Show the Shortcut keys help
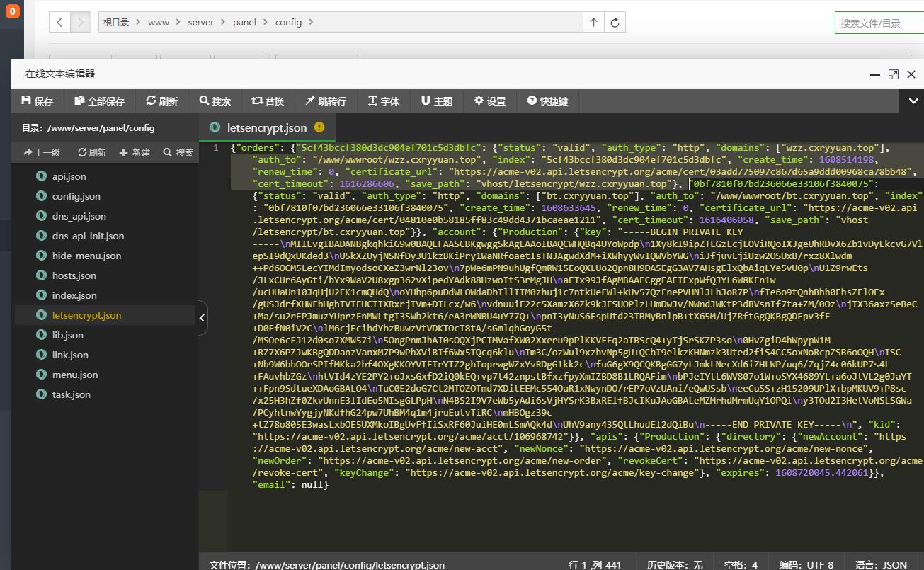 [548, 101]
